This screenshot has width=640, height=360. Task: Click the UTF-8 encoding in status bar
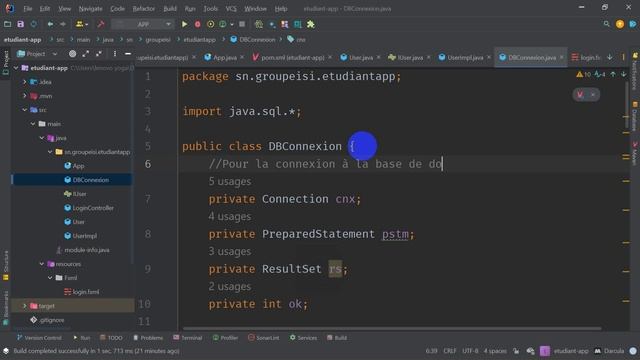[470, 351]
